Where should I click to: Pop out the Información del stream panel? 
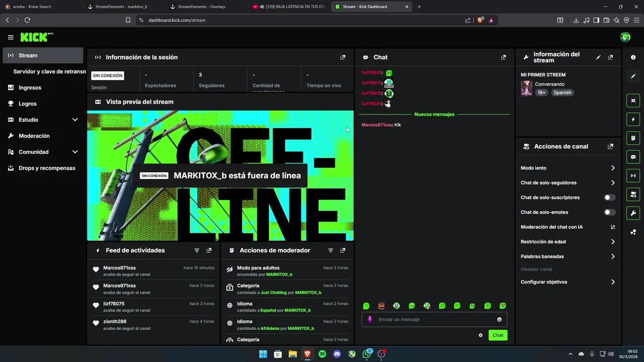coord(610,57)
